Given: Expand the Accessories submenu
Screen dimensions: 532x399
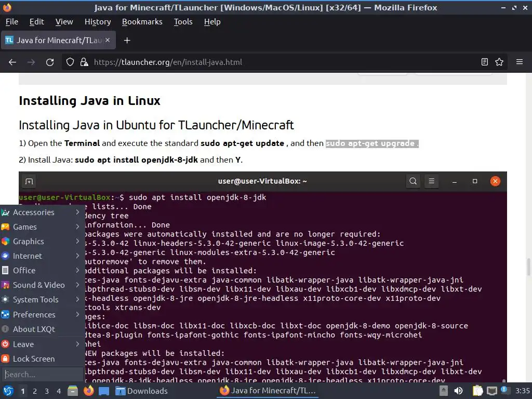Looking at the screenshot, I should pyautogui.click(x=42, y=212).
